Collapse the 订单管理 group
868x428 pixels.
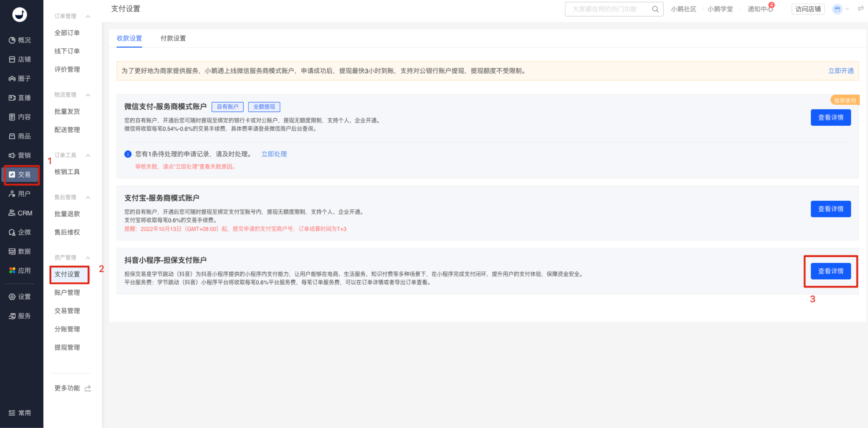[x=88, y=17]
